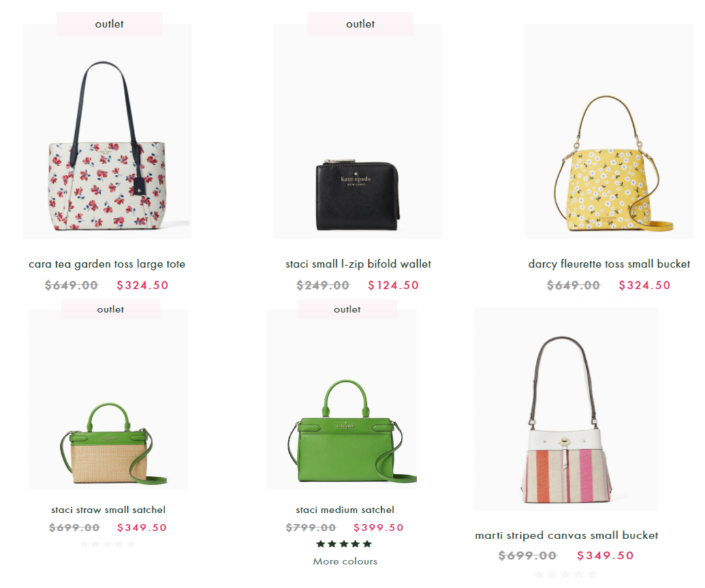This screenshot has height=588, width=705.
Task: Click the 'staci small l-zip bifold wallet' title
Action: pyautogui.click(x=358, y=264)
